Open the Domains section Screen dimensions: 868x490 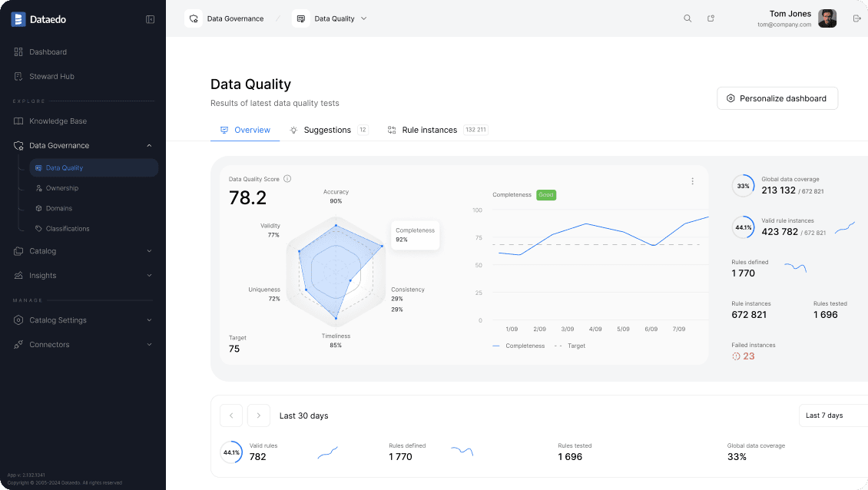[61, 208]
